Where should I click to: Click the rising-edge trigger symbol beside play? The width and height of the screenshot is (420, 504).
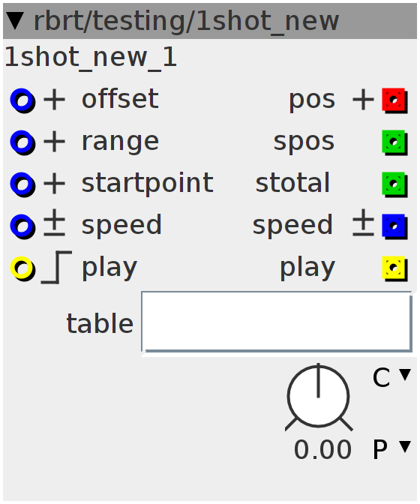(56, 268)
